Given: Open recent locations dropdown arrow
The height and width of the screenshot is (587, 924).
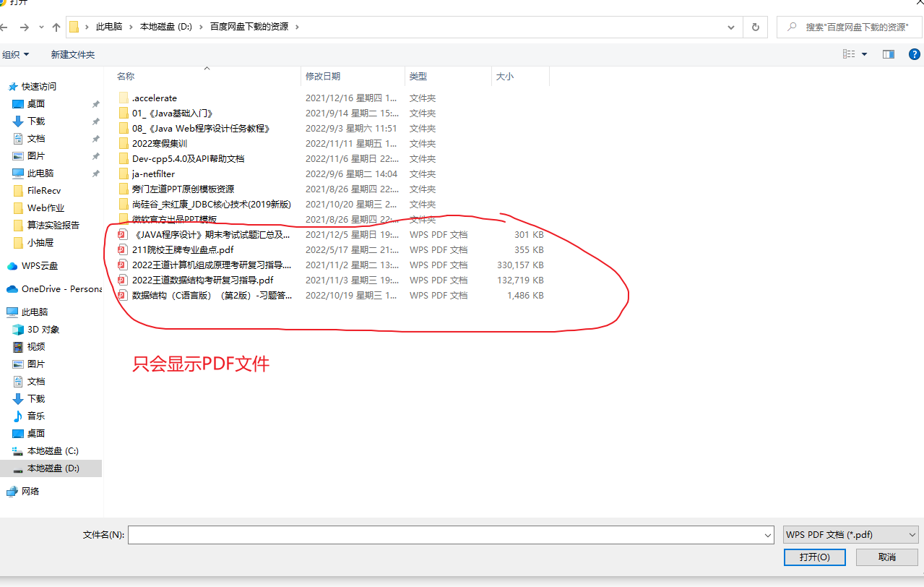Looking at the screenshot, I should tap(40, 27).
